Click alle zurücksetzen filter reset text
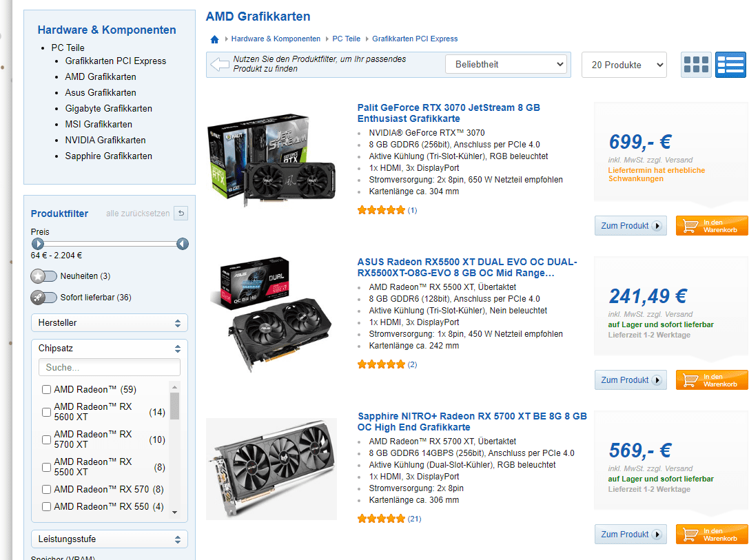This screenshot has width=749, height=560. [138, 214]
